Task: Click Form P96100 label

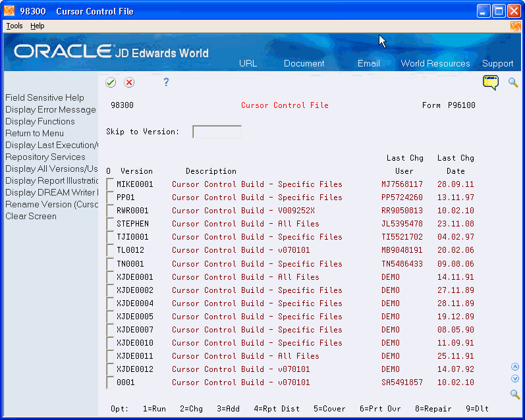Action: tap(449, 105)
